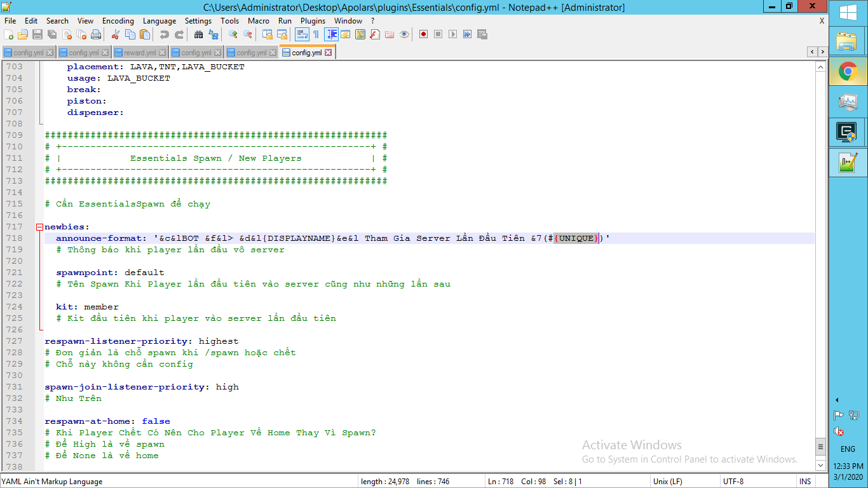Click the Undo arrow icon

pyautogui.click(x=165, y=34)
